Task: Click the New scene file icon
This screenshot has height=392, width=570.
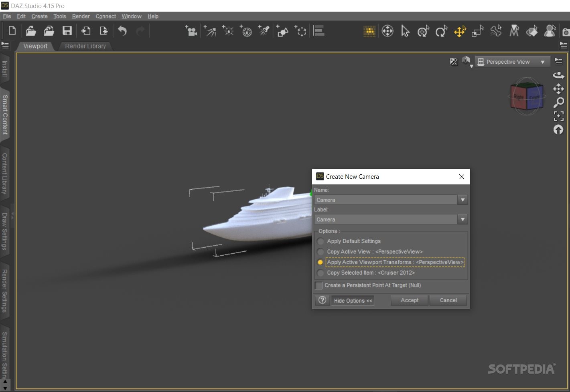Action: point(12,31)
